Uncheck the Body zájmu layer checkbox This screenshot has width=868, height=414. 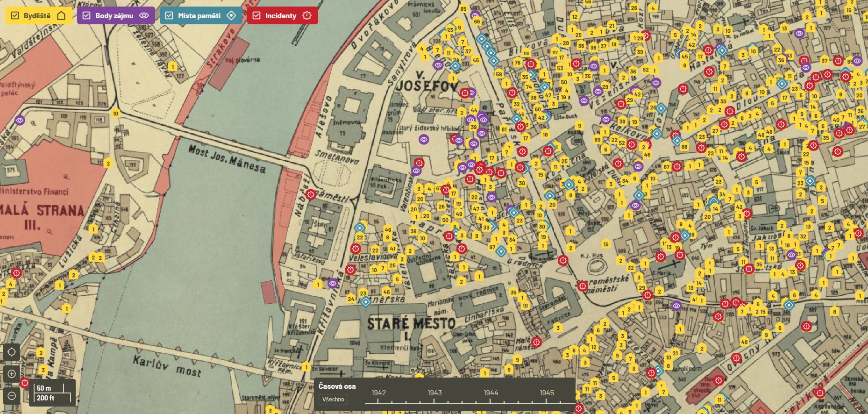tap(86, 15)
